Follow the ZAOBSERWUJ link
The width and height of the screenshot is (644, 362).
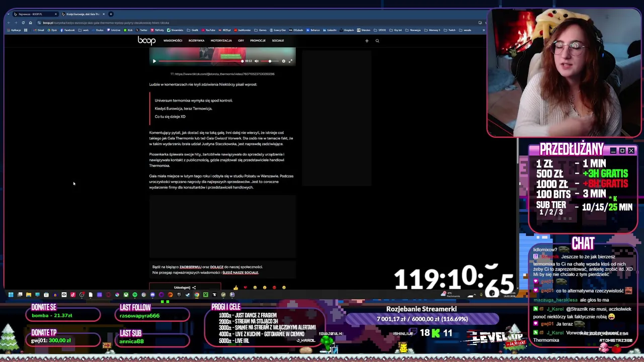coord(190,267)
